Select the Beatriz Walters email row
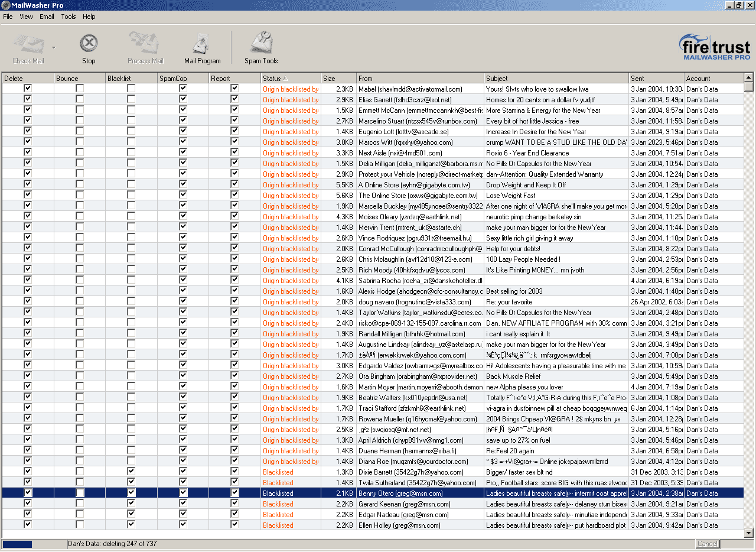Image resolution: width=756 pixels, height=552 pixels. pyautogui.click(x=372, y=397)
